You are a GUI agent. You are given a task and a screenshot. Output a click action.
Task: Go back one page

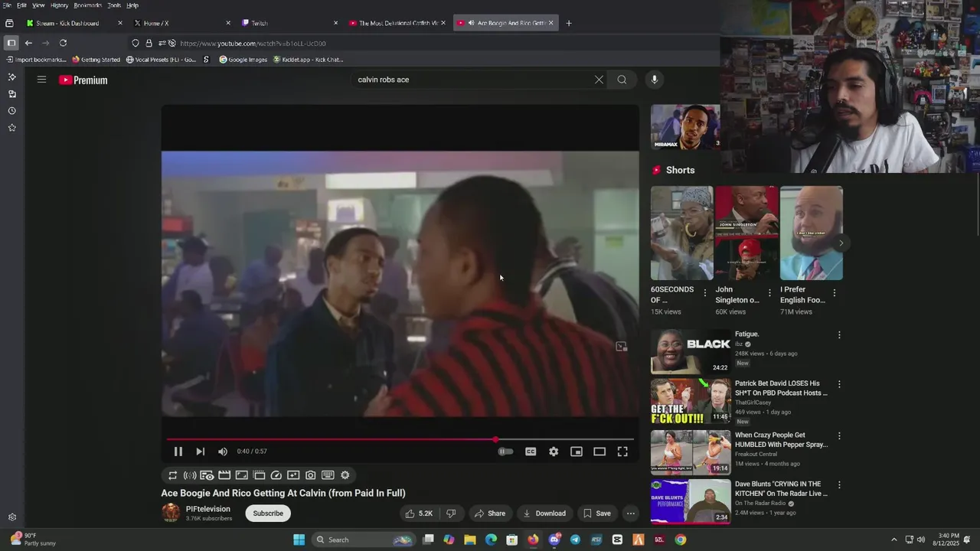(x=28, y=43)
